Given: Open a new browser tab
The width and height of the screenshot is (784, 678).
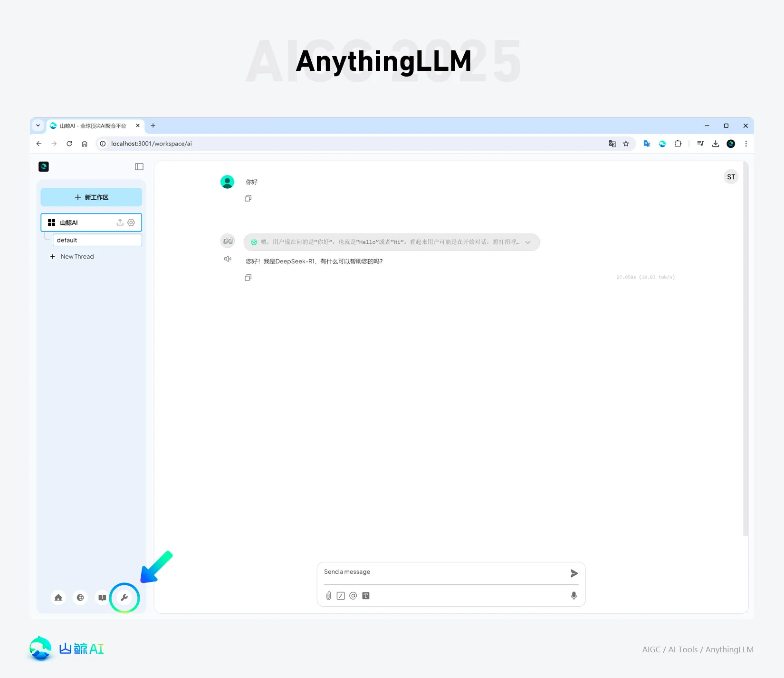Looking at the screenshot, I should [x=153, y=126].
